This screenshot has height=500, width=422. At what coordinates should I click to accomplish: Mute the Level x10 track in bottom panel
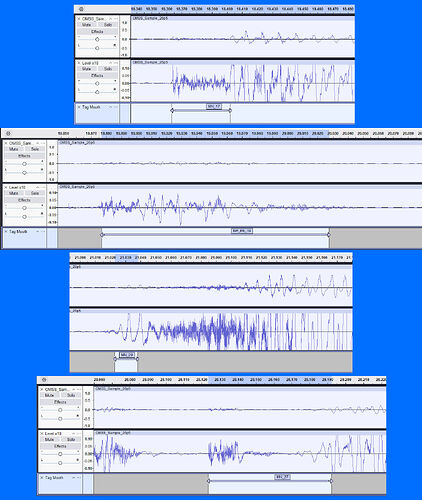pyautogui.click(x=49, y=440)
